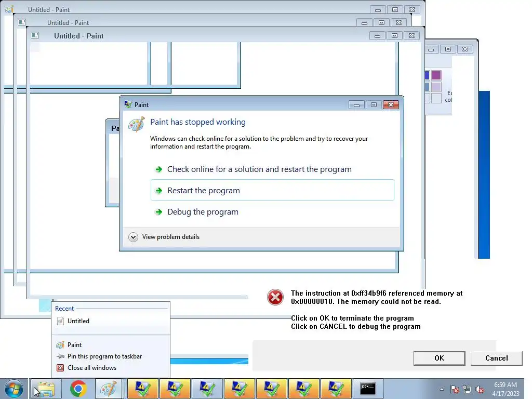
Task: Minimize the bold-titled Untitled - Paint window
Action: [x=377, y=36]
